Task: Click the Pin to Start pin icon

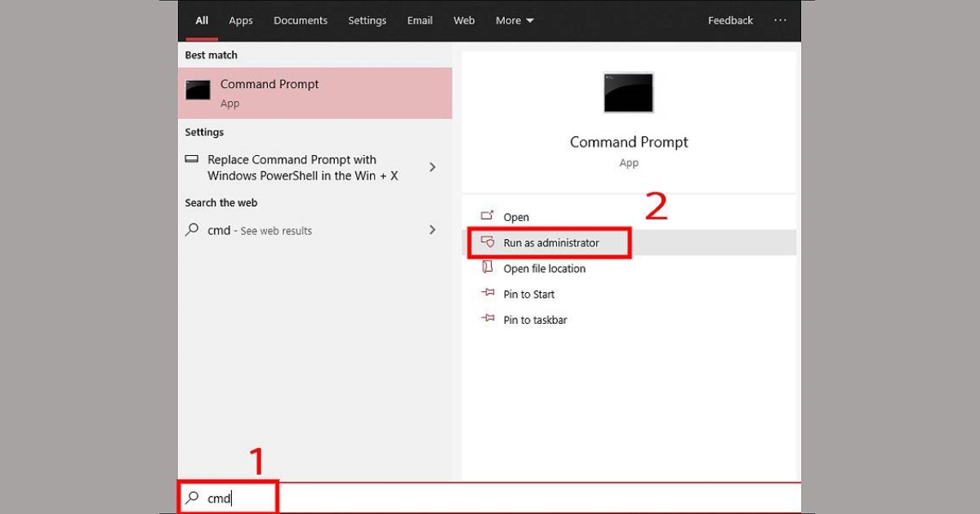Action: pos(488,294)
